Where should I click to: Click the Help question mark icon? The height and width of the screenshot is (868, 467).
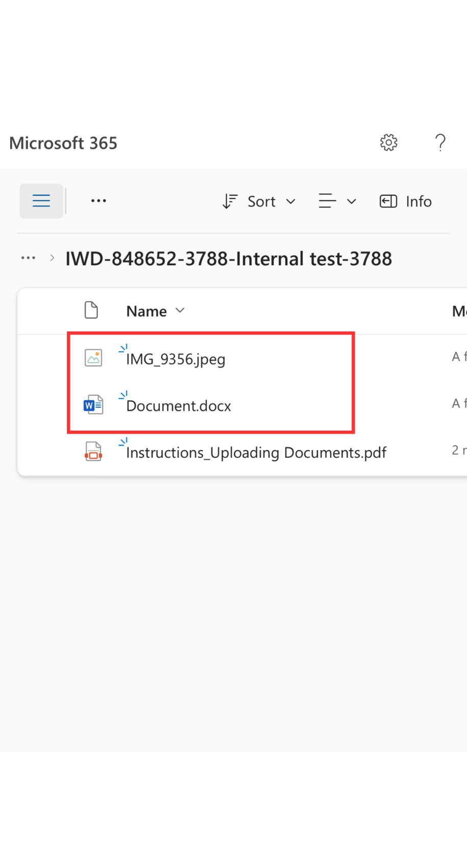440,143
